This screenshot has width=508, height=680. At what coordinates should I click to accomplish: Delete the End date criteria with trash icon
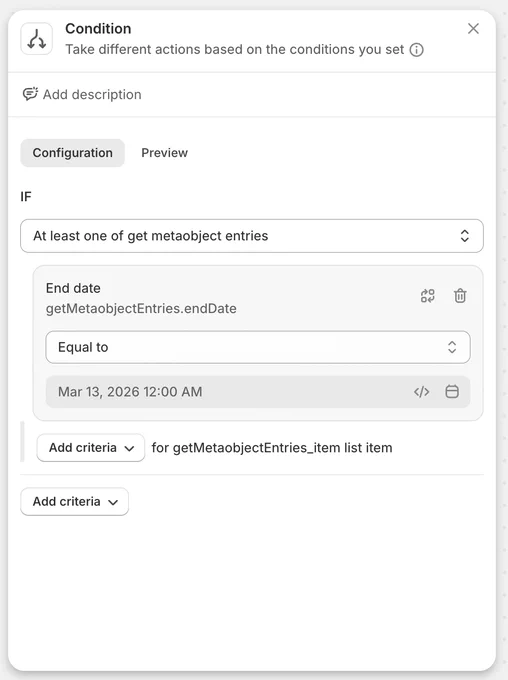point(460,296)
